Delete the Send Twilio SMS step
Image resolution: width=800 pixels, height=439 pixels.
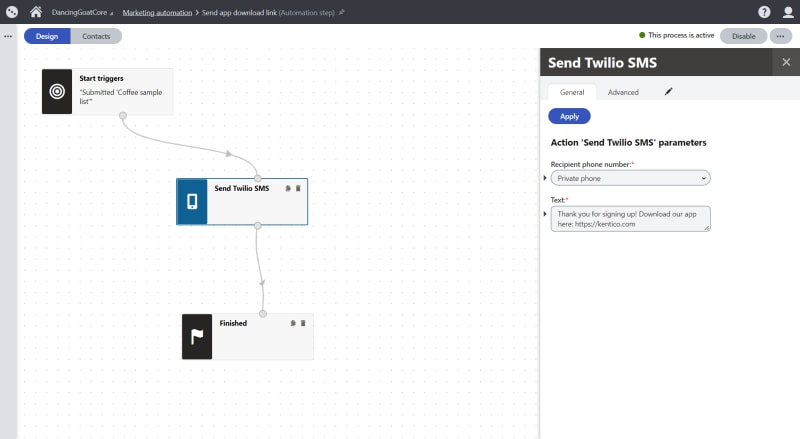coord(298,188)
